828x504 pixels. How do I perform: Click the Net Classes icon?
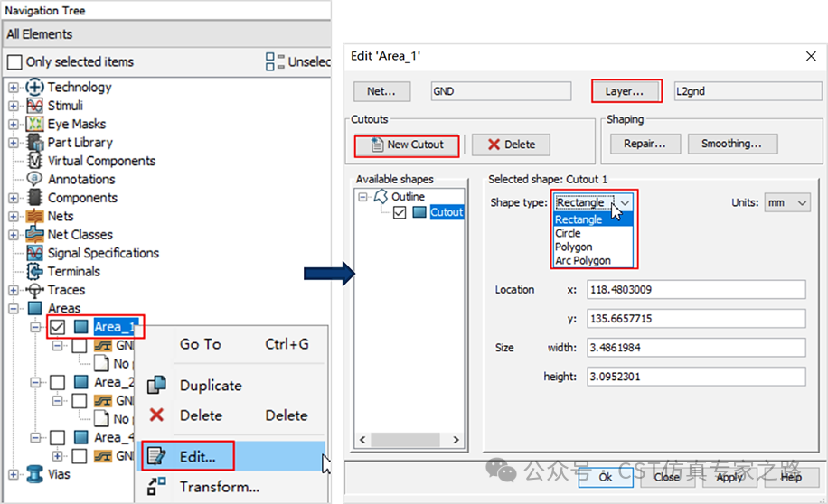34,234
